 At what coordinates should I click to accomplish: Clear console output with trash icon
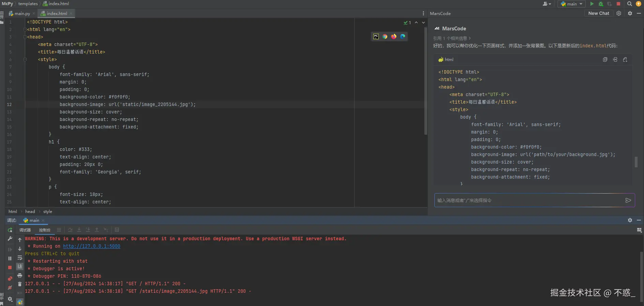[20, 284]
